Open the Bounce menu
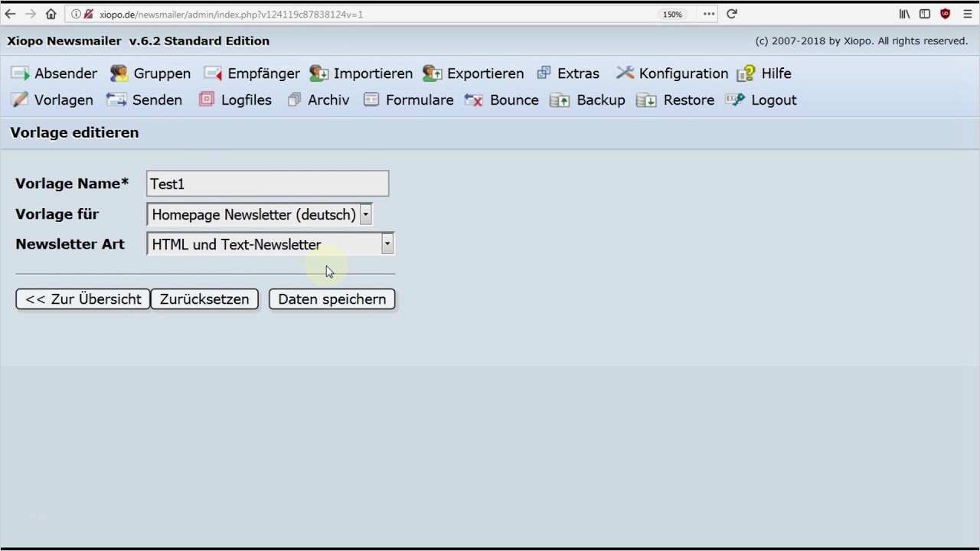The width and height of the screenshot is (980, 551). pos(514,100)
